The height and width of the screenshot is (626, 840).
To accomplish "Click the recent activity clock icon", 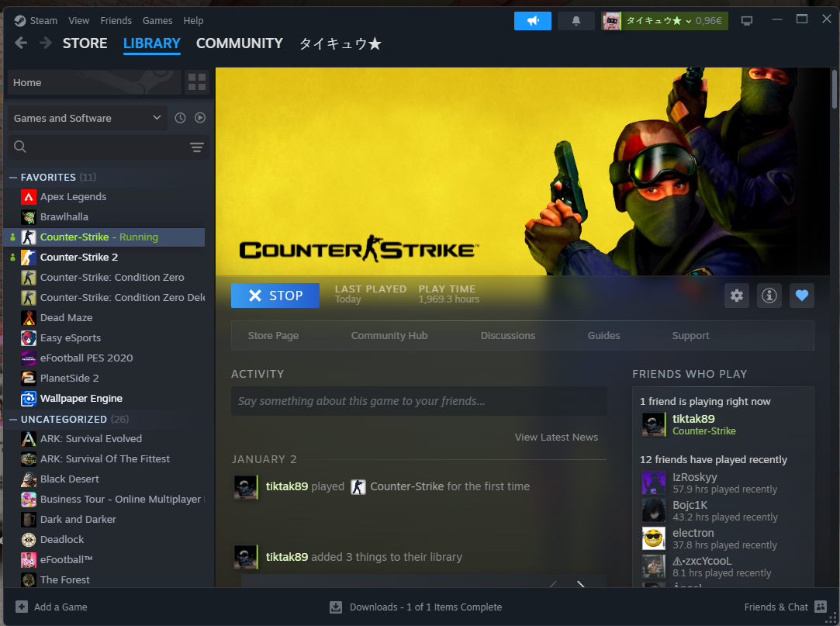I will [180, 118].
